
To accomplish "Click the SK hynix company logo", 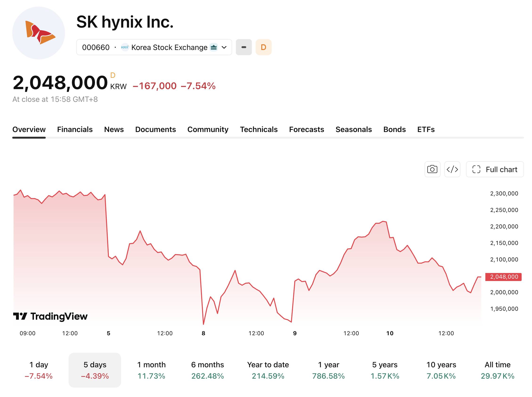I will pyautogui.click(x=38, y=33).
